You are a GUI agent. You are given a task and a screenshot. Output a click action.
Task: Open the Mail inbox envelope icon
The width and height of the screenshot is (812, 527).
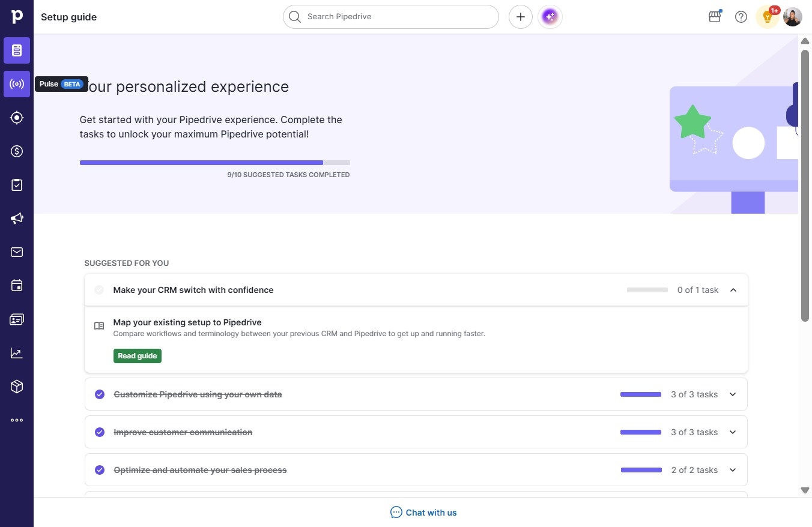[x=17, y=252]
